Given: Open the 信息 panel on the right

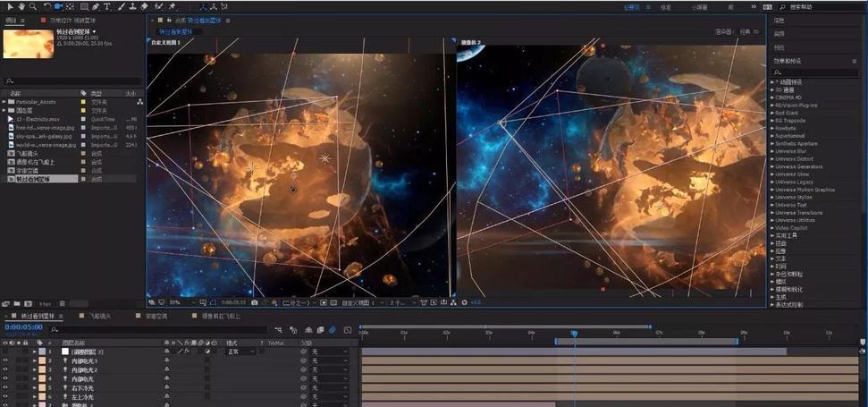Looking at the screenshot, I should (779, 21).
